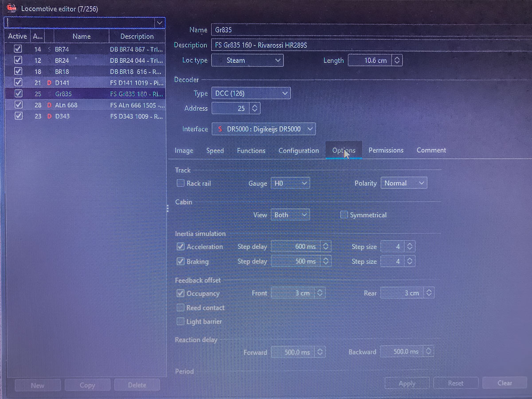Expand the Gauge H0 dropdown
Viewport: 532px width, 399px height.
click(x=290, y=183)
